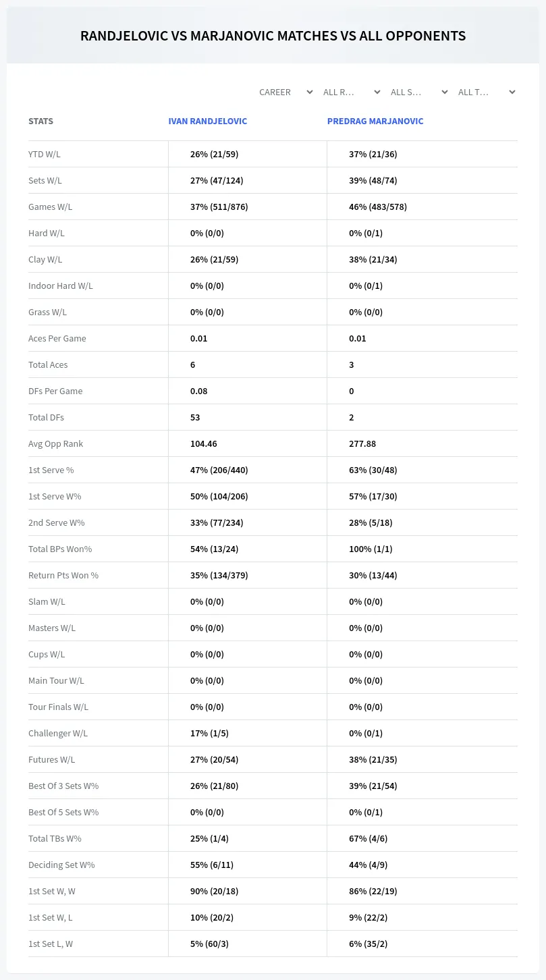Click the STATS column header
546x980 pixels.
click(x=40, y=121)
